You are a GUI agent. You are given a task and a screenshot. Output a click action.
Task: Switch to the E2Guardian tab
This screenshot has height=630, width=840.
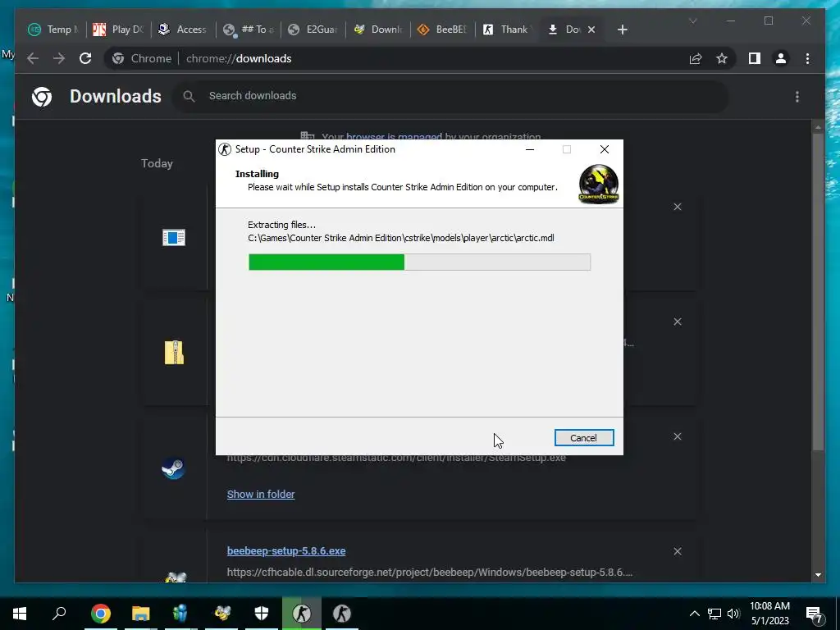[x=313, y=30]
